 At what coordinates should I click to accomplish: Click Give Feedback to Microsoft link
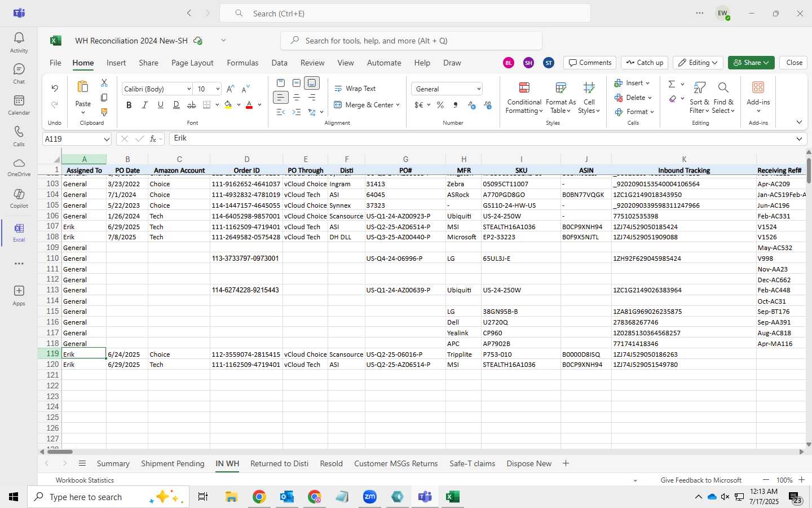click(701, 480)
